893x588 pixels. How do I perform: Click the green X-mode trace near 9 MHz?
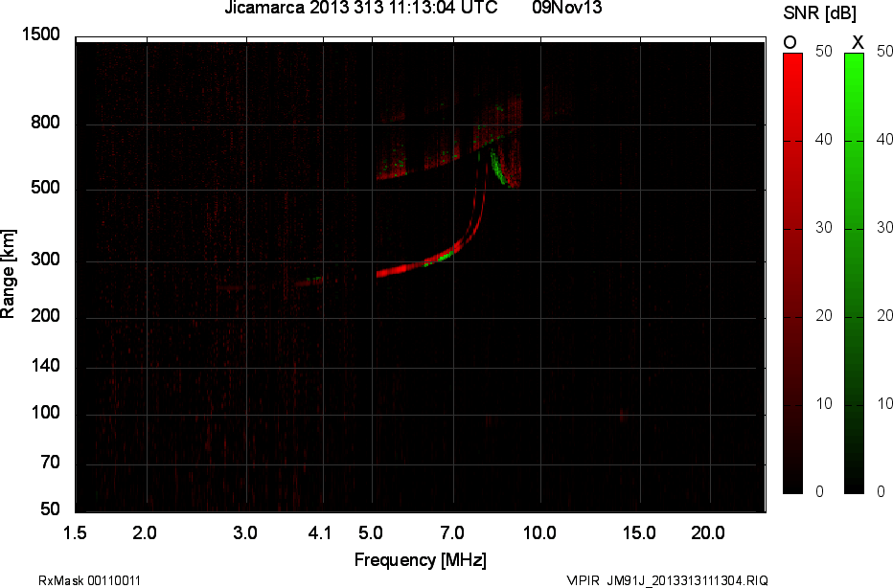[x=499, y=169]
